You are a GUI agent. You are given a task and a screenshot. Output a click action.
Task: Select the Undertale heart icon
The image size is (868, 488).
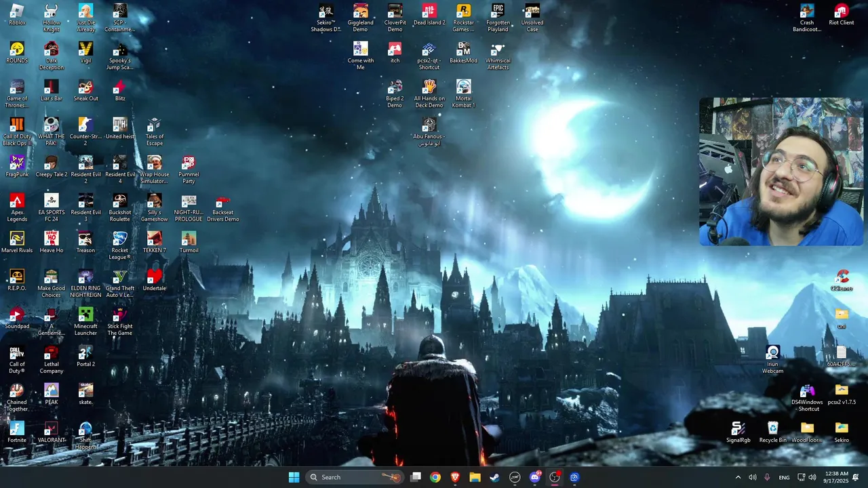155,281
